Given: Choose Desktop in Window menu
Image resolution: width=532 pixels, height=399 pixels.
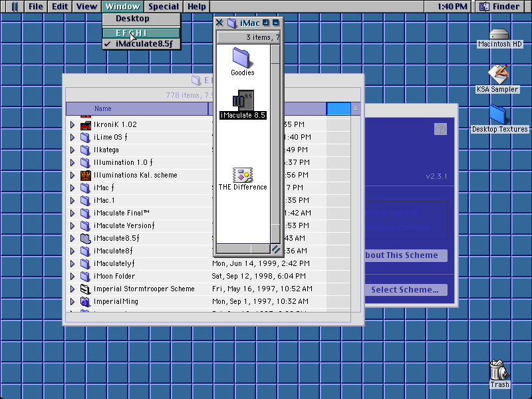Looking at the screenshot, I should coord(142,19).
